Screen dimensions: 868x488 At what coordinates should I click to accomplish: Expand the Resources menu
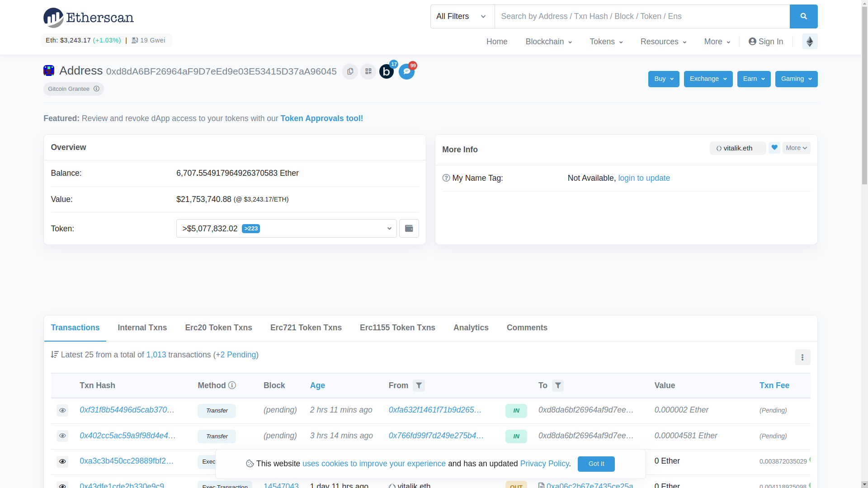click(x=663, y=42)
